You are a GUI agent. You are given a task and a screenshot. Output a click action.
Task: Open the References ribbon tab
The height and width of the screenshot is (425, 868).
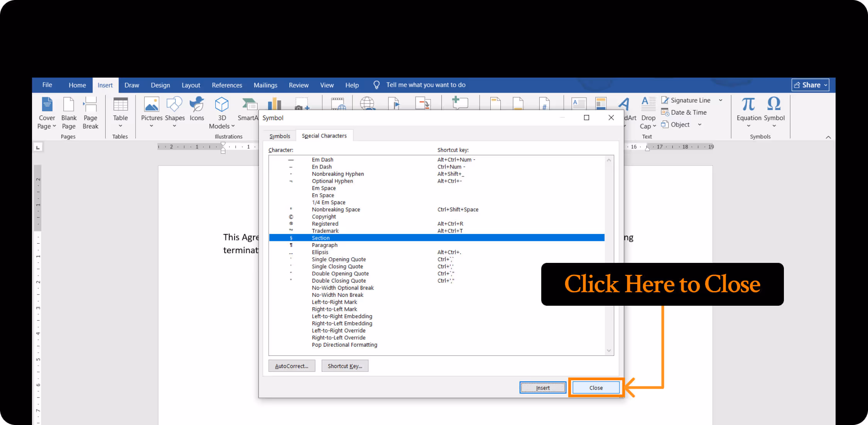click(x=227, y=85)
